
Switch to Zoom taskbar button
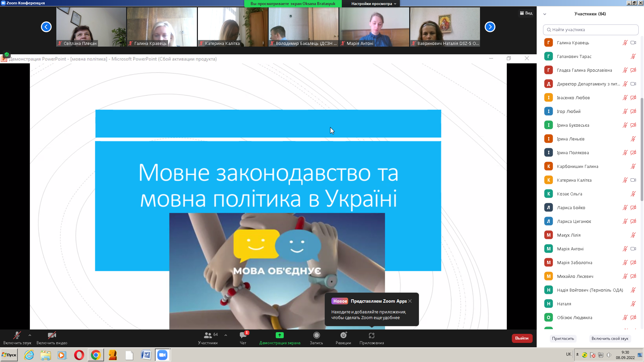[x=163, y=355]
